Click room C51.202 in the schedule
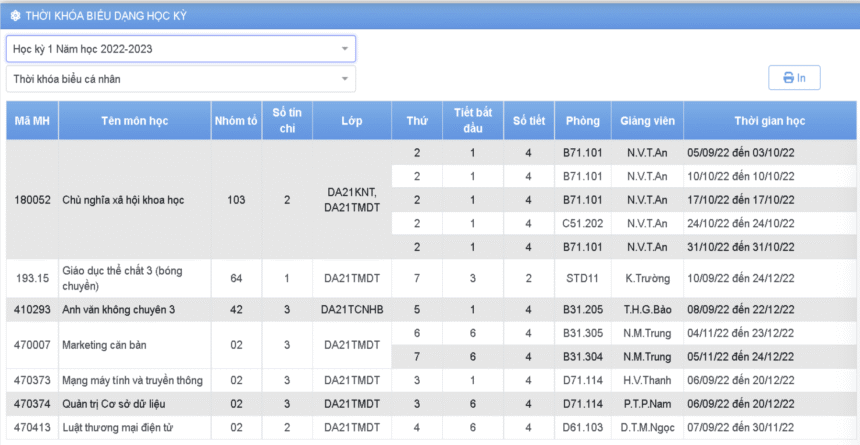Screen dimensions: 860x445 coord(582,223)
